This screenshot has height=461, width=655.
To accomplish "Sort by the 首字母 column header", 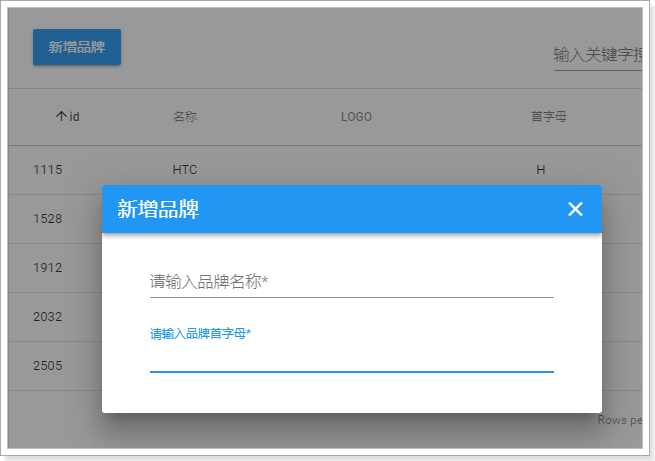I will [x=549, y=117].
